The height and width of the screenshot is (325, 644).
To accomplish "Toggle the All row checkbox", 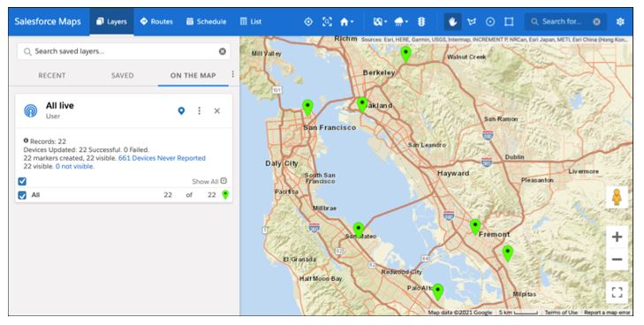I will coord(22,195).
